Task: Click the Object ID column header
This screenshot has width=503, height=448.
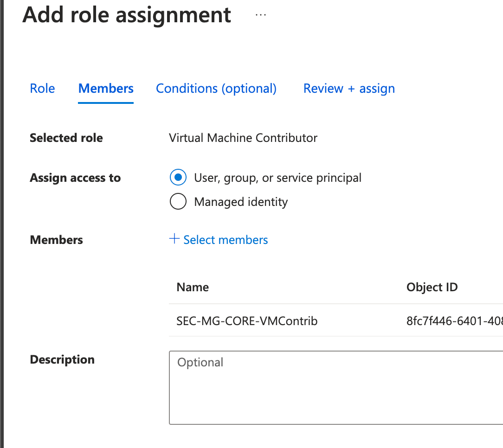Action: [432, 287]
